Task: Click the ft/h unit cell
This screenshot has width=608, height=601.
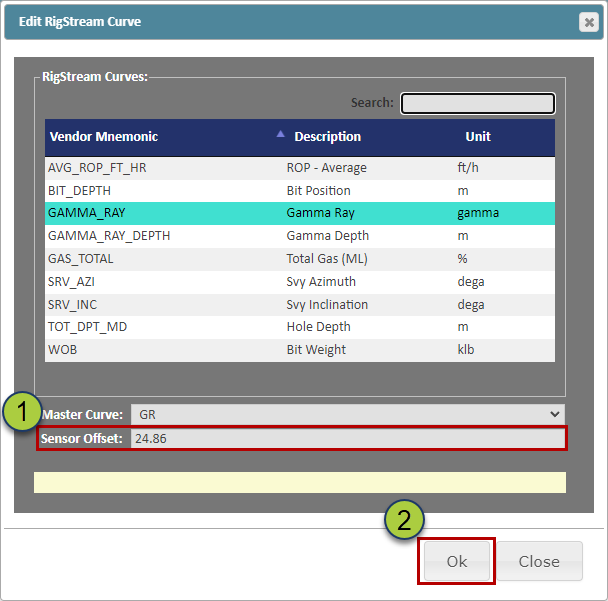Action: click(468, 168)
